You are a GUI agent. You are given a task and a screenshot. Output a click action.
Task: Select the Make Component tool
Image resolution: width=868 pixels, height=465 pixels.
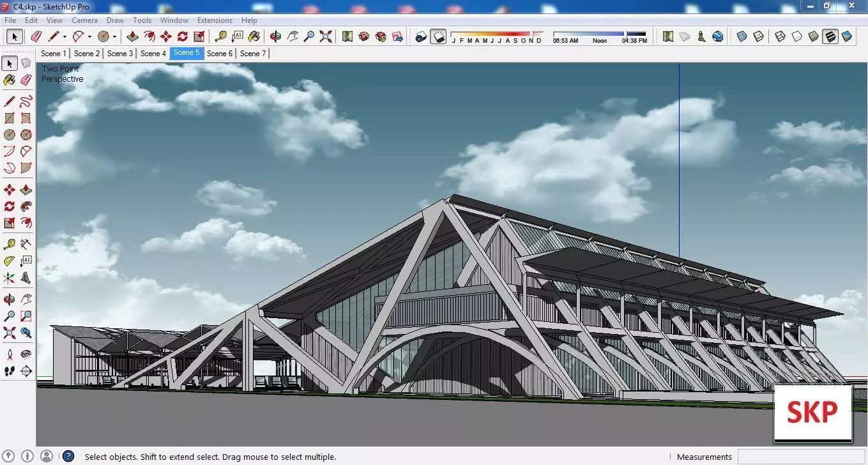26,63
